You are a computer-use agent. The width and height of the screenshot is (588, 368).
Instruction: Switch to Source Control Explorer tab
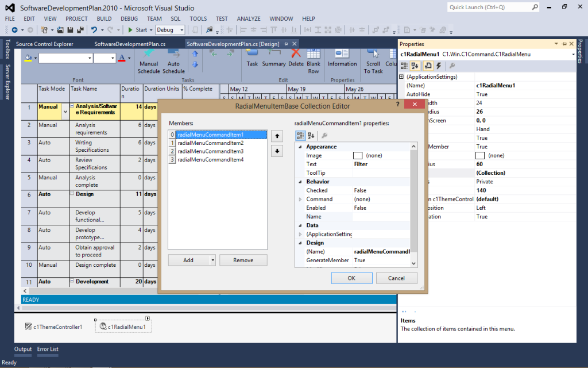[x=45, y=44]
